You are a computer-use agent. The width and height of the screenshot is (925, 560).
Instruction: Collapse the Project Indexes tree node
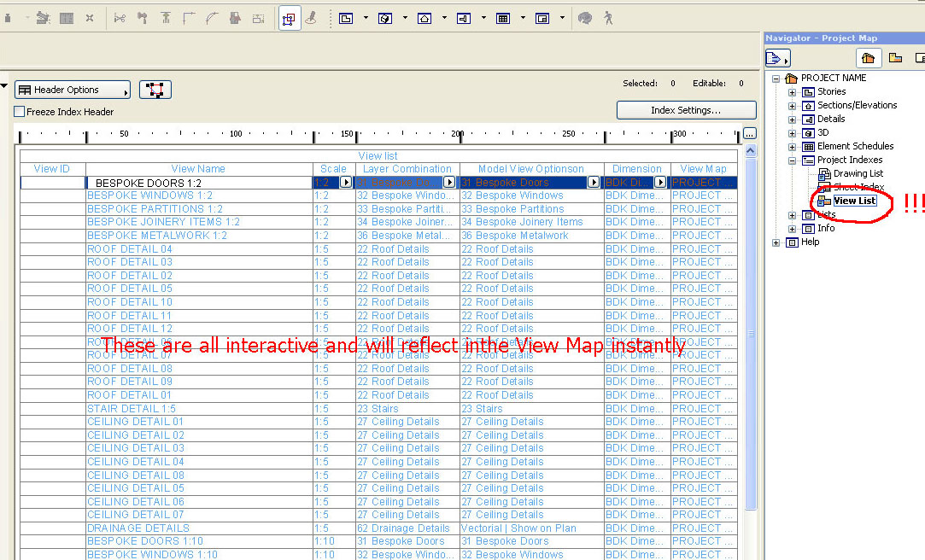click(x=792, y=160)
